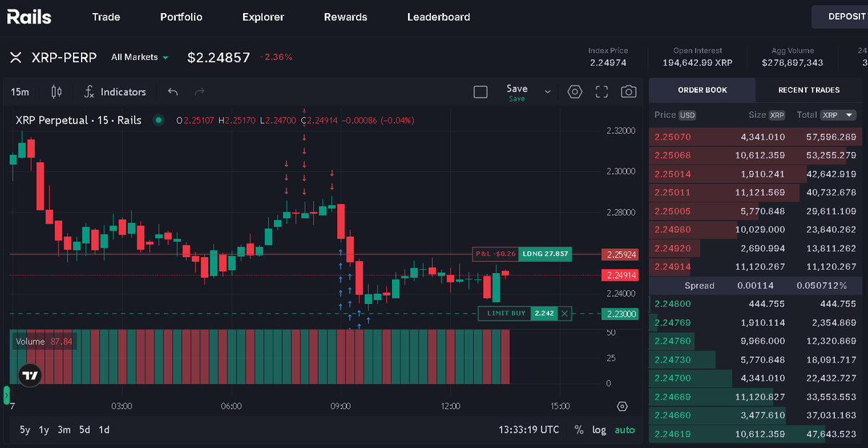
Task: Click the Open Interest value 194,642.99 XRP
Action: click(697, 63)
